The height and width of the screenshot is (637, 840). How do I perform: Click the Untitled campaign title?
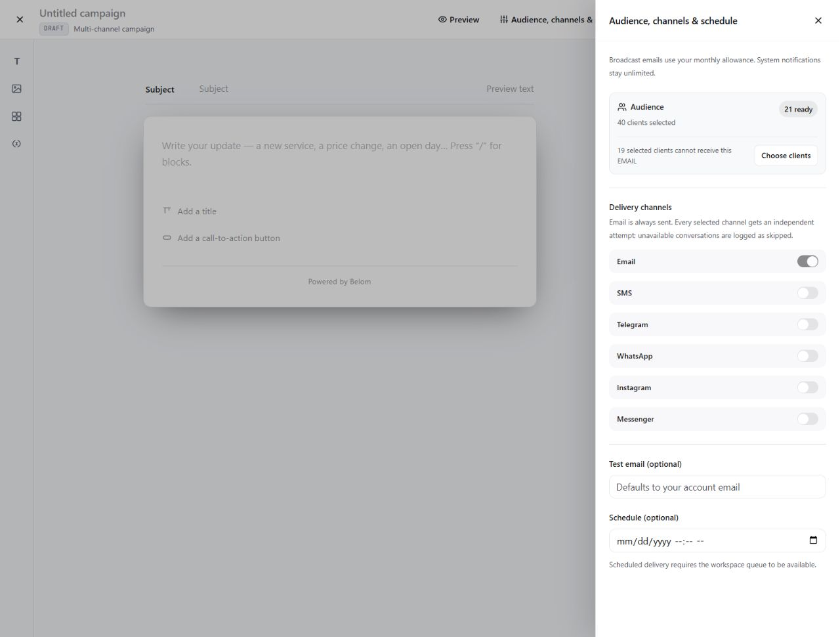(83, 13)
